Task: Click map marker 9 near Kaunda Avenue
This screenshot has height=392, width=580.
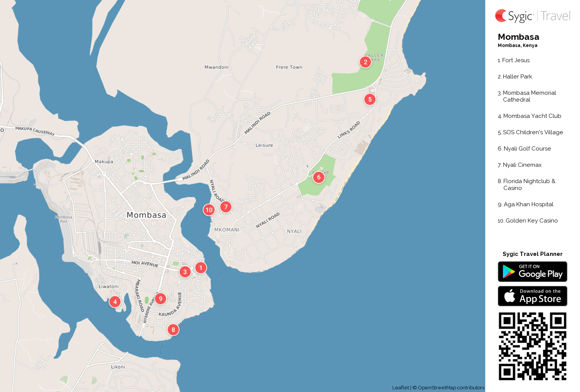Action: [160, 299]
